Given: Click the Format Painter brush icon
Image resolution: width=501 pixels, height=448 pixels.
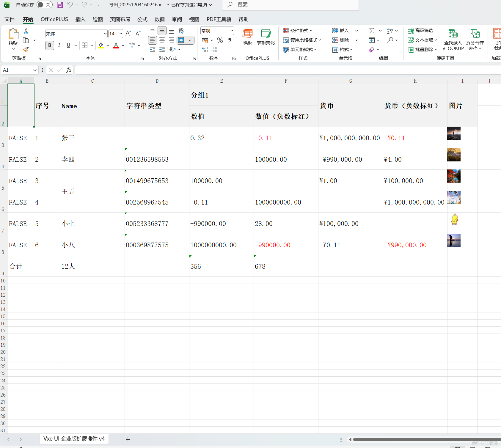Looking at the screenshot, I should [26, 49].
